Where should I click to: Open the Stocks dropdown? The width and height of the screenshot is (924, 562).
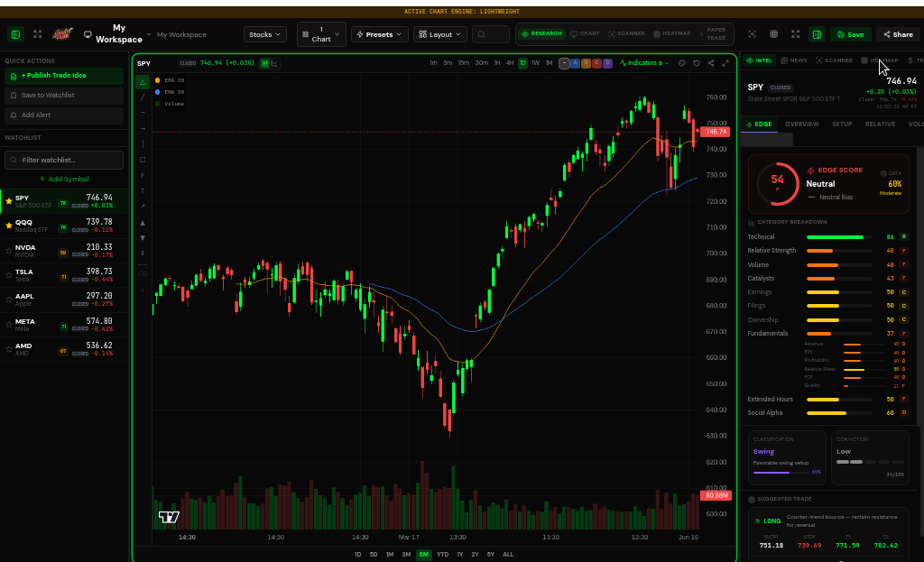(264, 34)
